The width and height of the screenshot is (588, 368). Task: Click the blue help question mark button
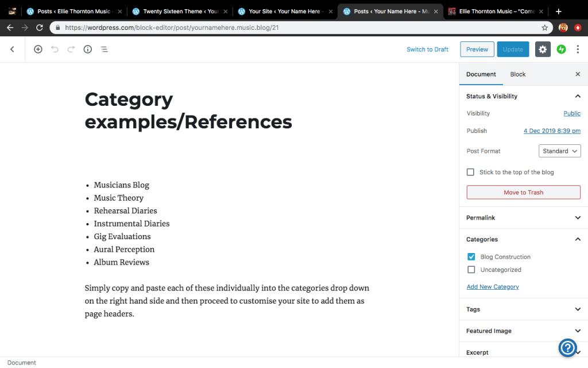click(567, 347)
